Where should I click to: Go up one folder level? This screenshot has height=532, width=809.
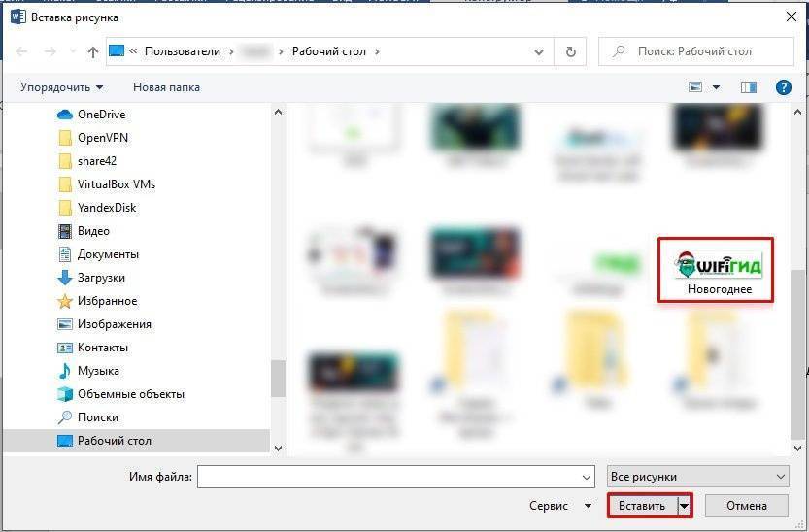tap(93, 51)
